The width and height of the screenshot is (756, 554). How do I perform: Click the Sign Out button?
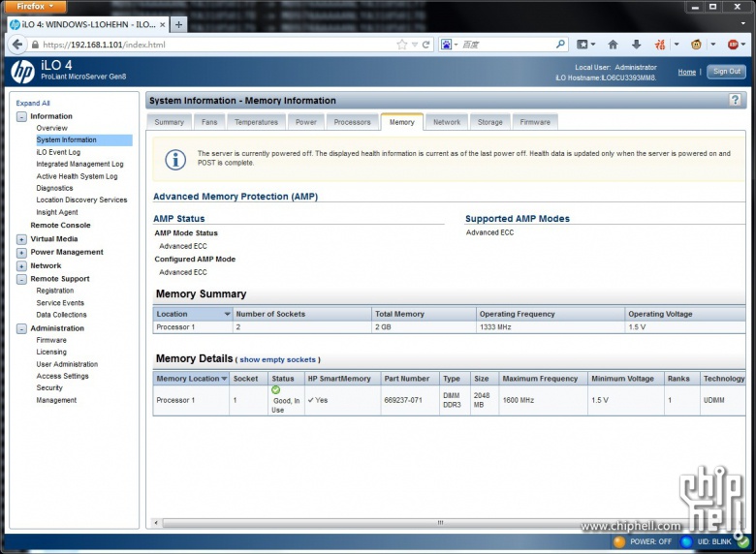(x=727, y=72)
